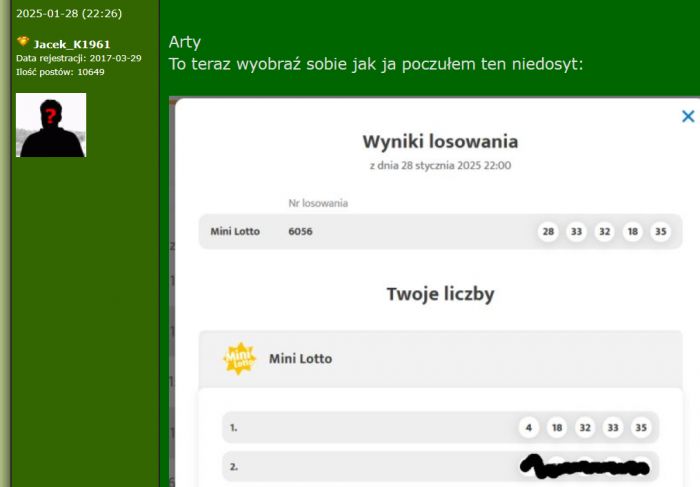This screenshot has height=487, width=700.
Task: Click draw date 'z dnia 28 stycznia 2025 22:00'
Action: click(x=440, y=166)
